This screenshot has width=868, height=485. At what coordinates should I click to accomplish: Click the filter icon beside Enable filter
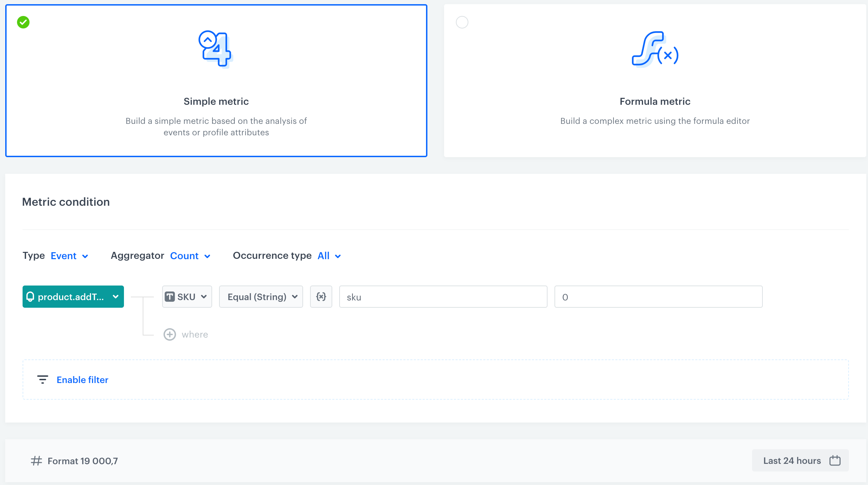pos(42,380)
